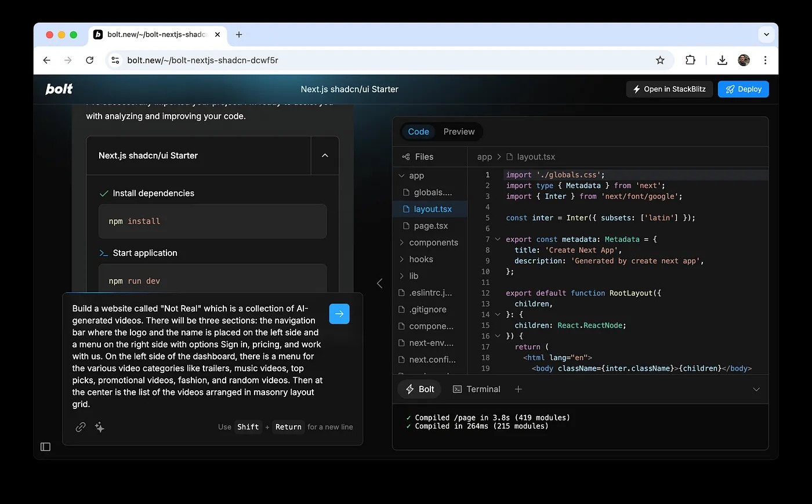Select the Terminal tab

click(x=476, y=389)
